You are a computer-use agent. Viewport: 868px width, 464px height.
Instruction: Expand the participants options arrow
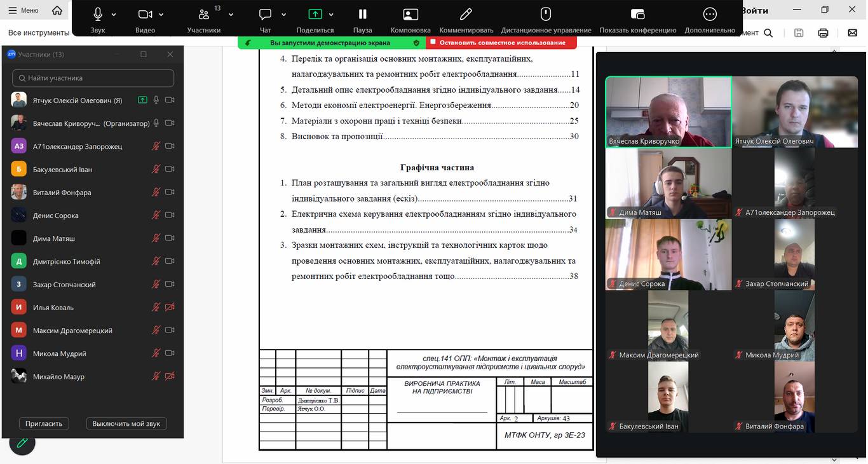click(231, 15)
